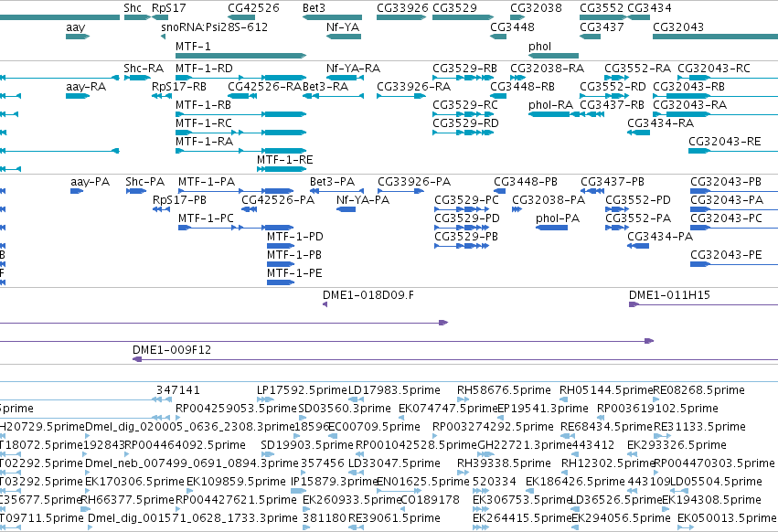The image size is (778, 532).
Task: Click transcript Nf-YA-RA
Action: coord(345,78)
